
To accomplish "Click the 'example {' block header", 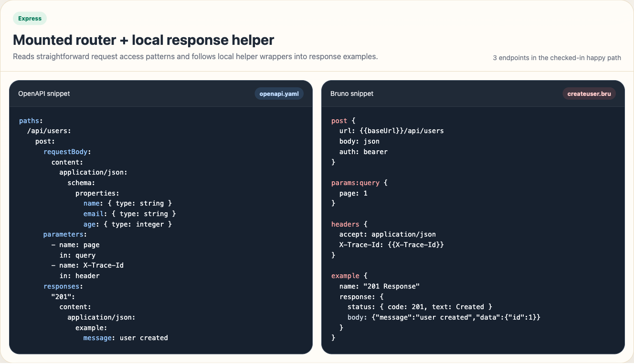I will click(x=349, y=276).
